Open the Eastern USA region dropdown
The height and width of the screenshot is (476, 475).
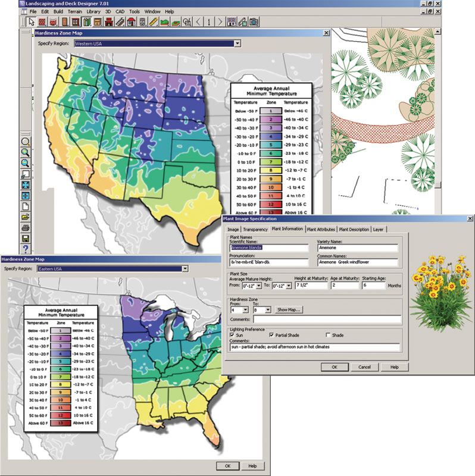185,269
